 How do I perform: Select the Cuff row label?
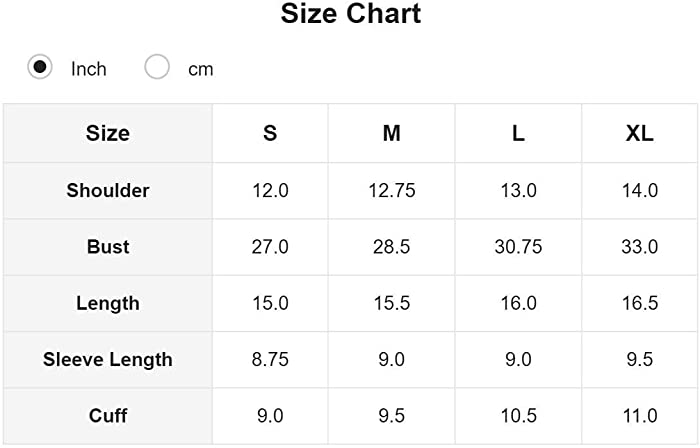[108, 416]
